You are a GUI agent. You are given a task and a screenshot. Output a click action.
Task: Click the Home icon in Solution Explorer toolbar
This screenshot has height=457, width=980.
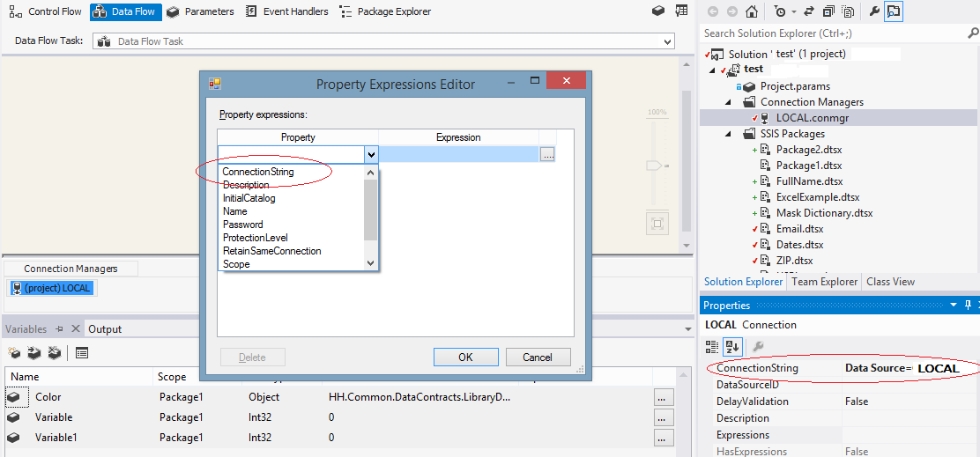tap(752, 11)
